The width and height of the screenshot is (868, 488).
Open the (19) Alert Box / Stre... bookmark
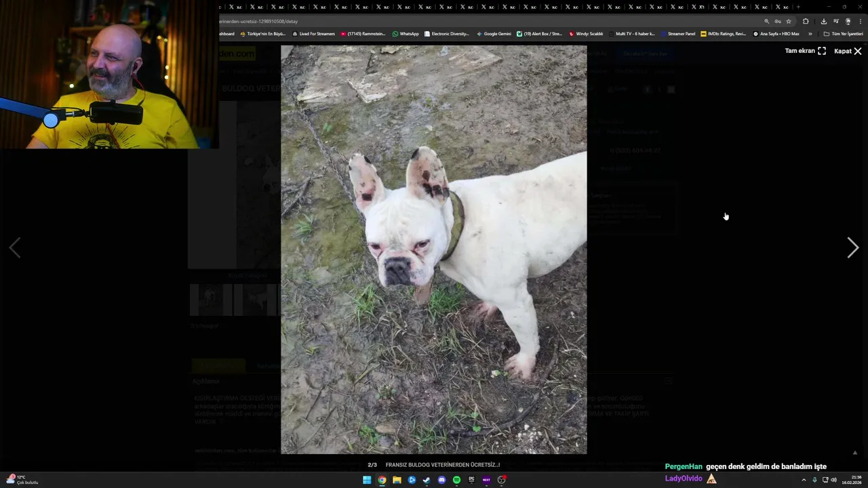(540, 33)
